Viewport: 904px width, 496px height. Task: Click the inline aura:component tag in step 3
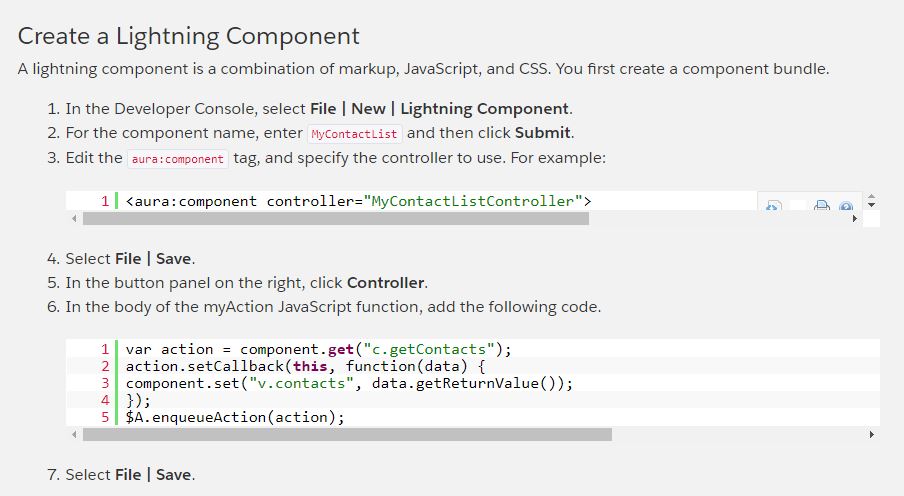(x=178, y=159)
